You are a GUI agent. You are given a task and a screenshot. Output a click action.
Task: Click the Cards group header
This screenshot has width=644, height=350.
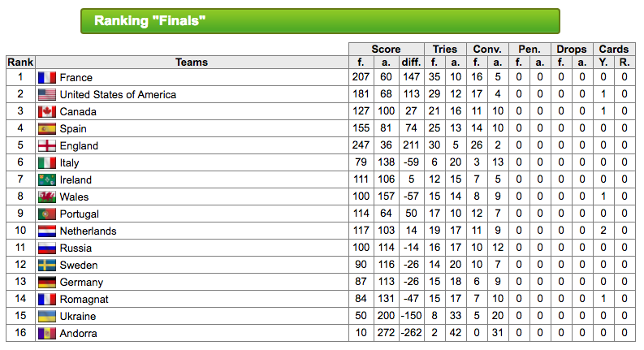tap(613, 49)
